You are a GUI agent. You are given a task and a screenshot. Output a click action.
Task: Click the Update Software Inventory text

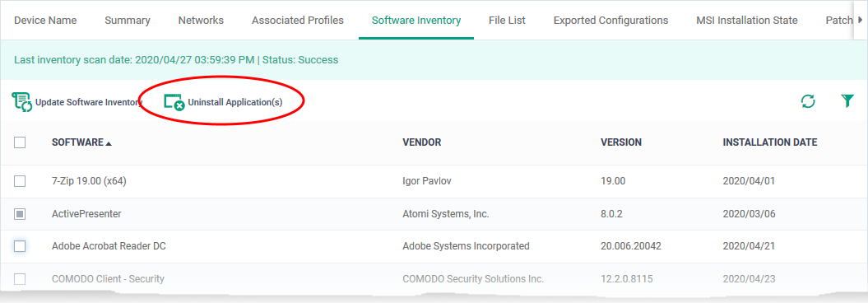[x=89, y=102]
